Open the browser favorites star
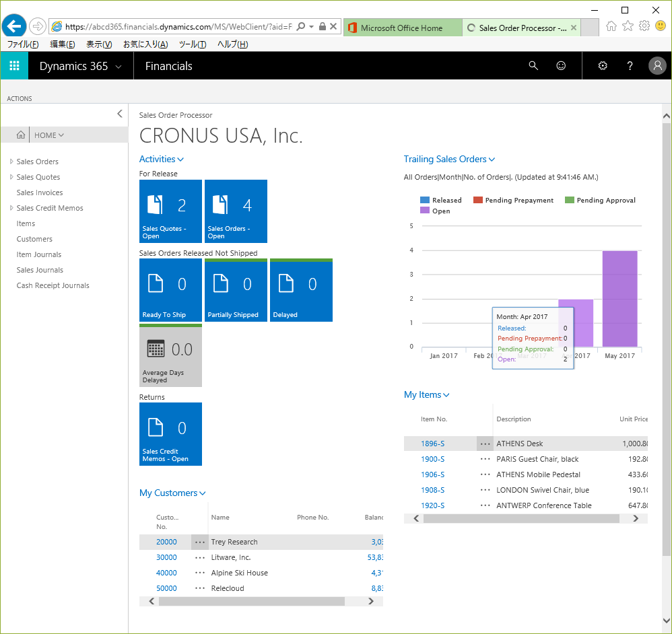The image size is (672, 634). pos(628,26)
